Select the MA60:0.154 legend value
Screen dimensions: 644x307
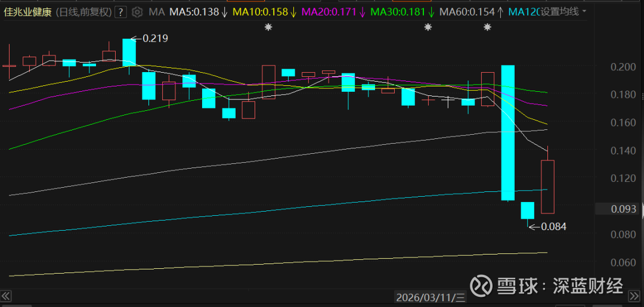point(472,11)
